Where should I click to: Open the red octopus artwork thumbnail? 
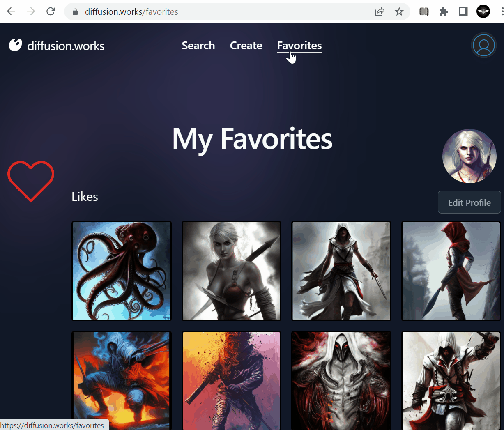coord(122,271)
